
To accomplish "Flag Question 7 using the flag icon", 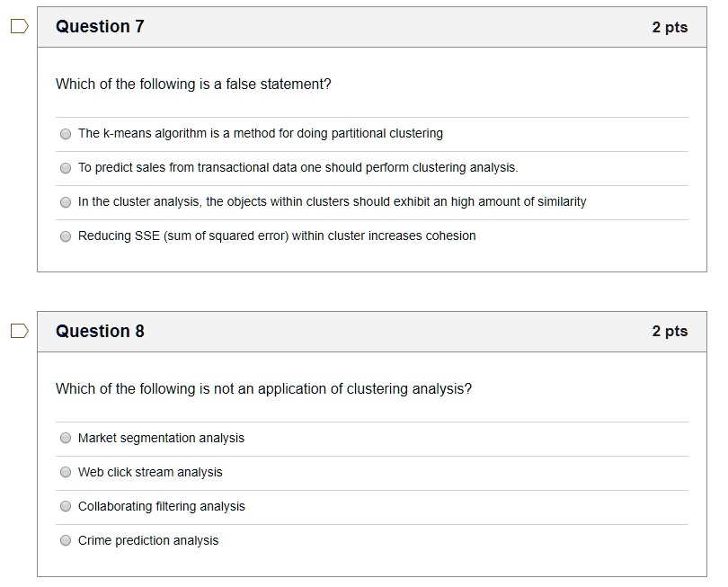I will coord(20,26).
